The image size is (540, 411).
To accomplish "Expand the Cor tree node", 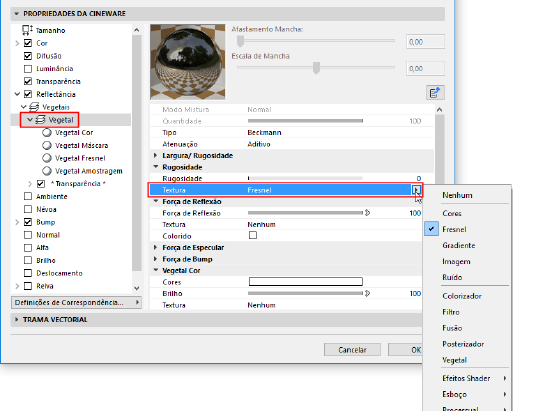I will [17, 43].
